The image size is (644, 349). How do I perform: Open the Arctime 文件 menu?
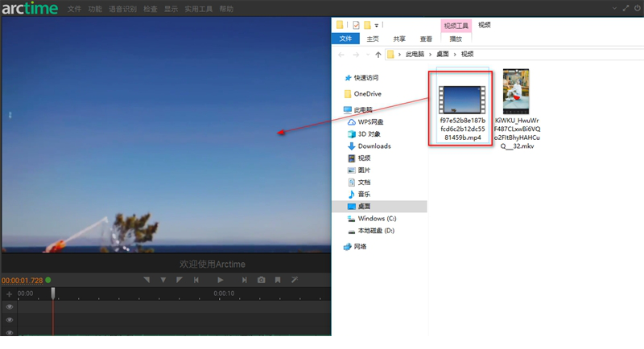(74, 9)
